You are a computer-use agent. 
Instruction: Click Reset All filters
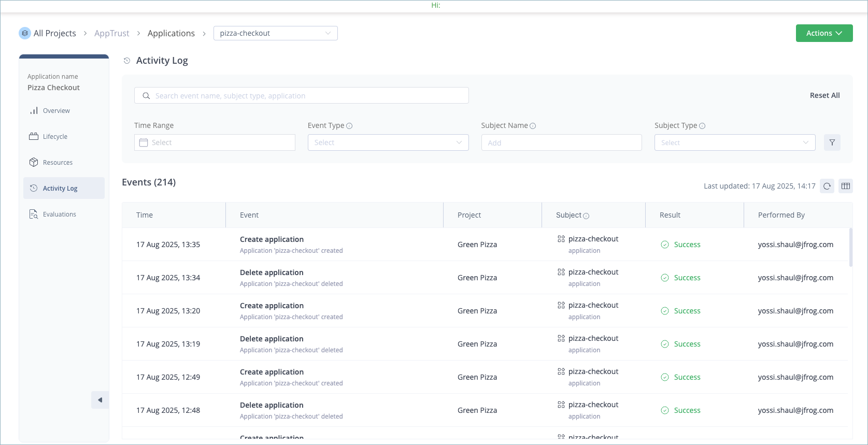(x=825, y=95)
